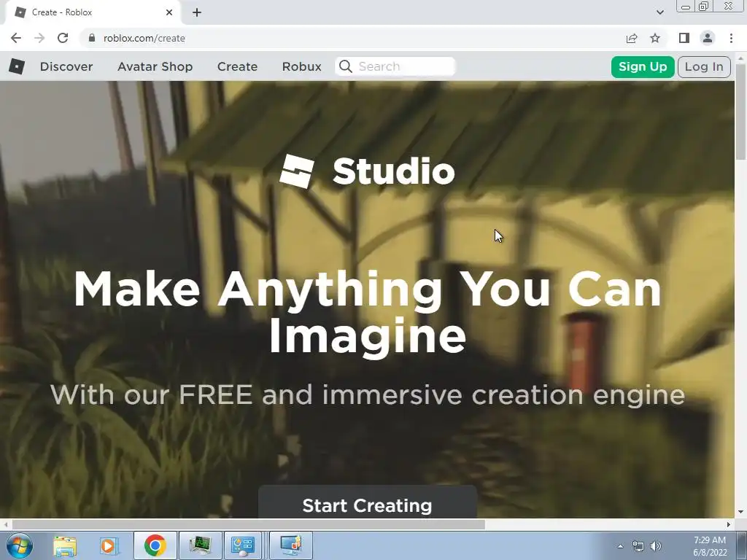The image size is (747, 560).
Task: Click the Roblox logo in the navbar
Action: (17, 66)
